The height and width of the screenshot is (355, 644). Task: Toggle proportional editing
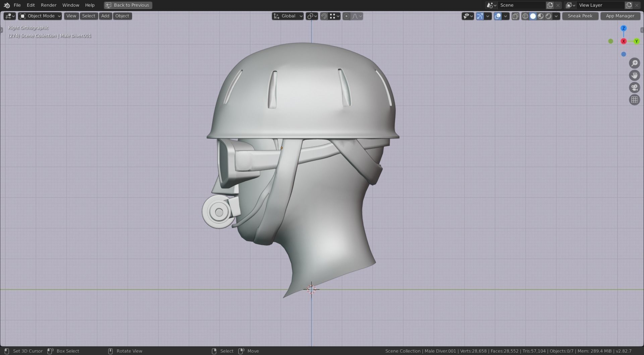click(x=346, y=16)
